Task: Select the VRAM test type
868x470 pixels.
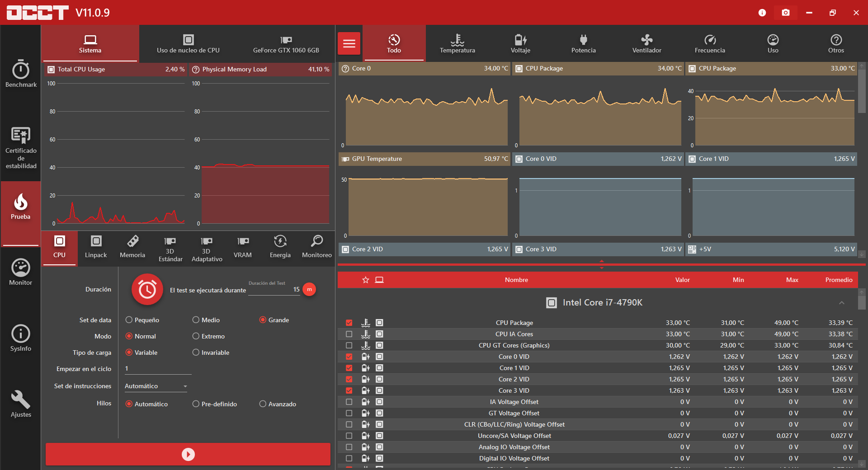Action: tap(243, 247)
